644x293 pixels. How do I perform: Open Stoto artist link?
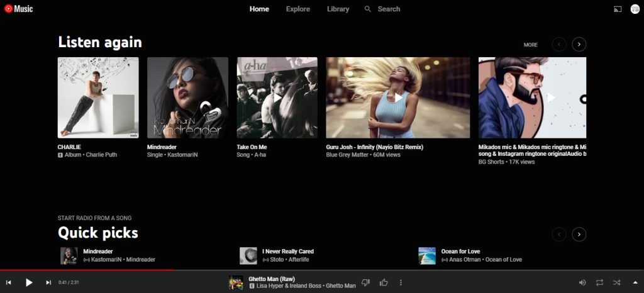pos(277,260)
